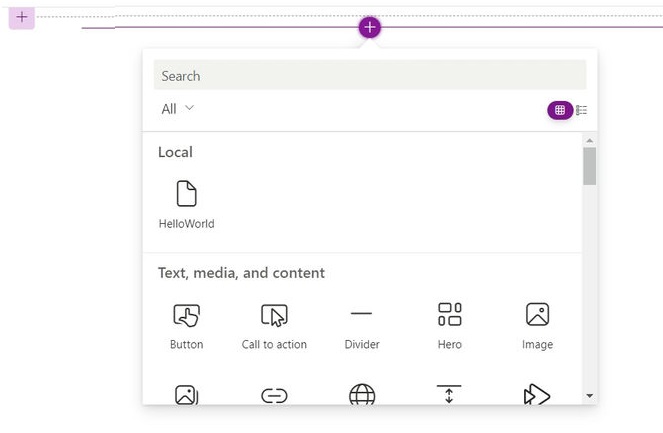Click the scrollbar down arrow
Viewport: 663px width, 433px height.
pyautogui.click(x=589, y=396)
